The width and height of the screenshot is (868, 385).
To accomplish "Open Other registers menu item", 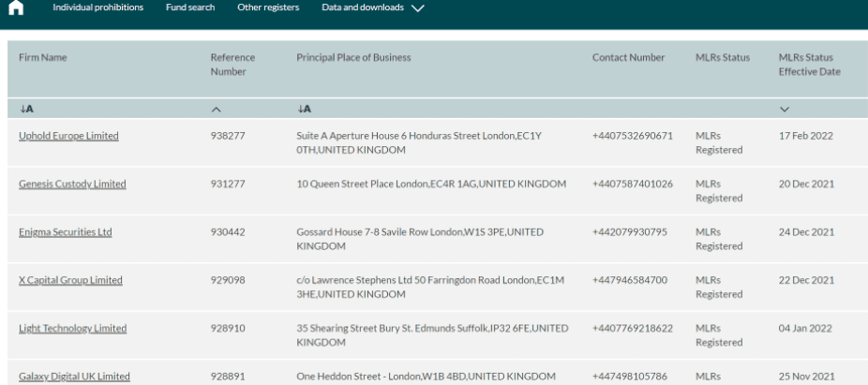I will pos(268,7).
